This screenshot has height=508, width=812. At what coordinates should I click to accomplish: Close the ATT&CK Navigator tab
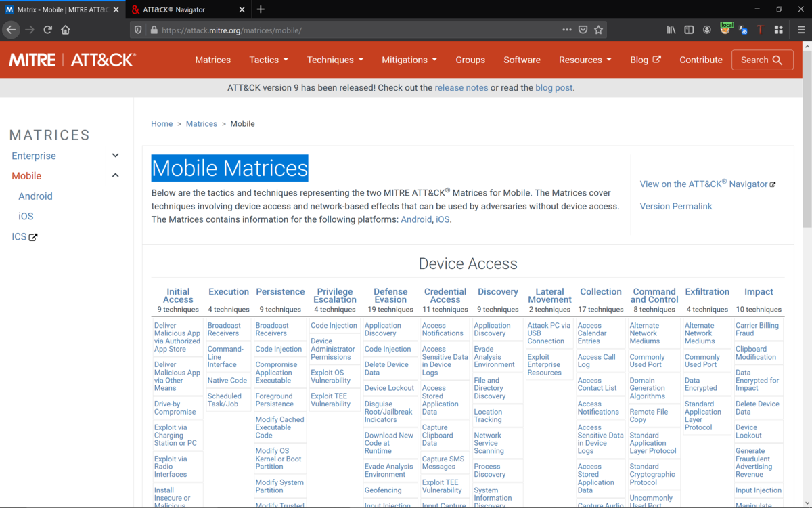242,9
